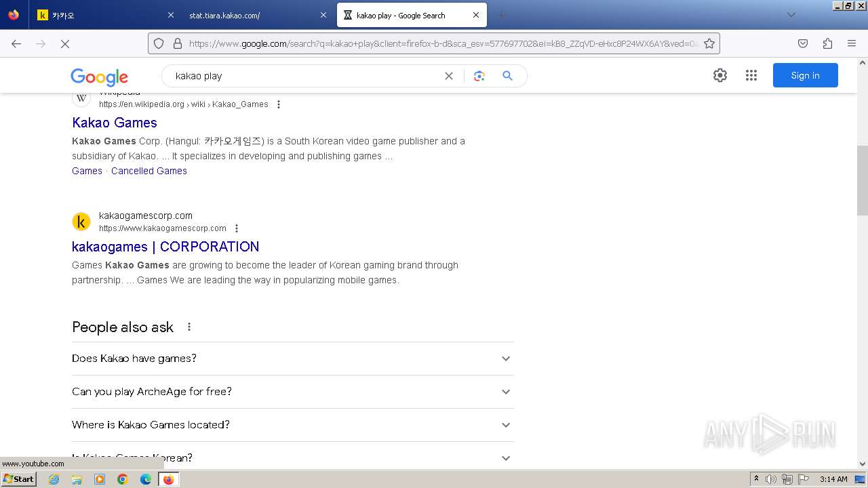868x488 pixels.
Task: Click the magnifier search button
Action: 507,76
